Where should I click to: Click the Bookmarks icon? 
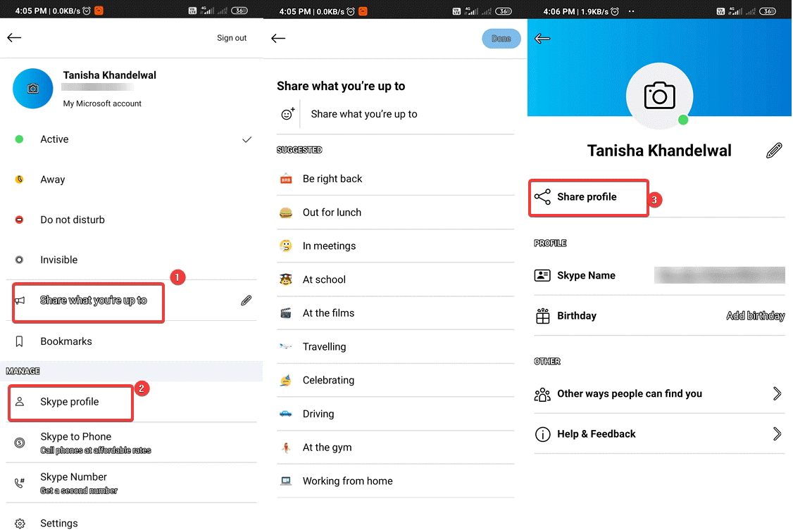click(18, 341)
